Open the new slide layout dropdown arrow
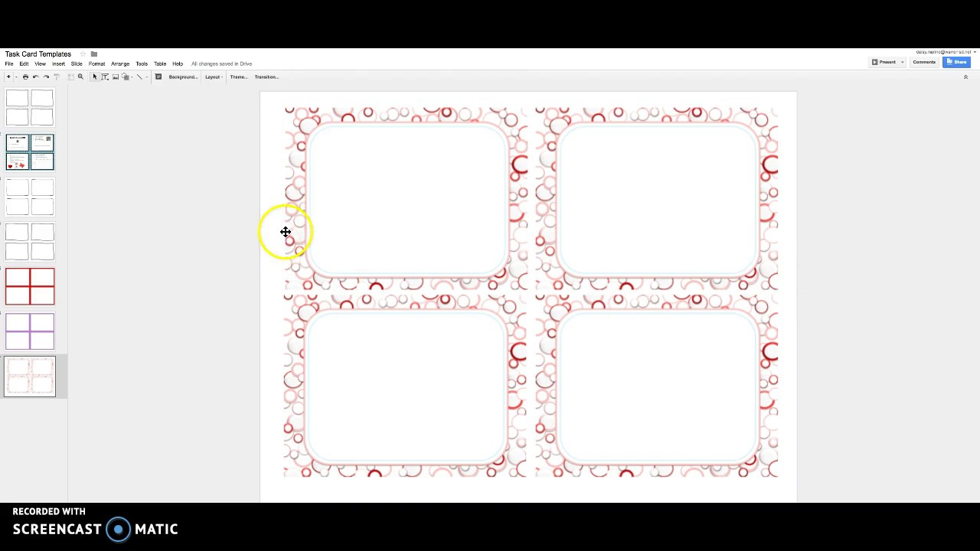Viewport: 980px width, 551px height. [16, 77]
